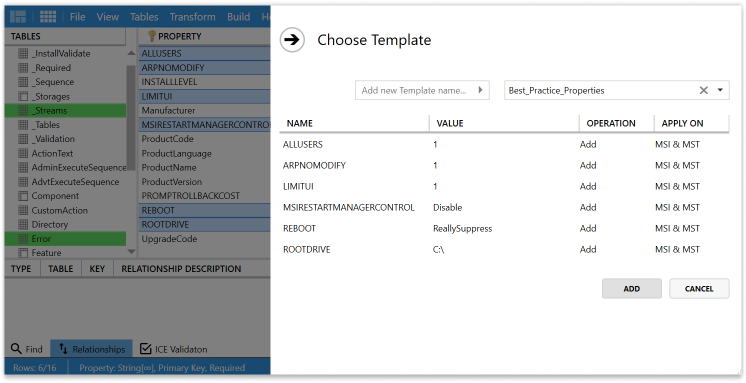This screenshot has height=383, width=746.
Task: Click the table icon next to _Storages
Action: pyautogui.click(x=23, y=96)
